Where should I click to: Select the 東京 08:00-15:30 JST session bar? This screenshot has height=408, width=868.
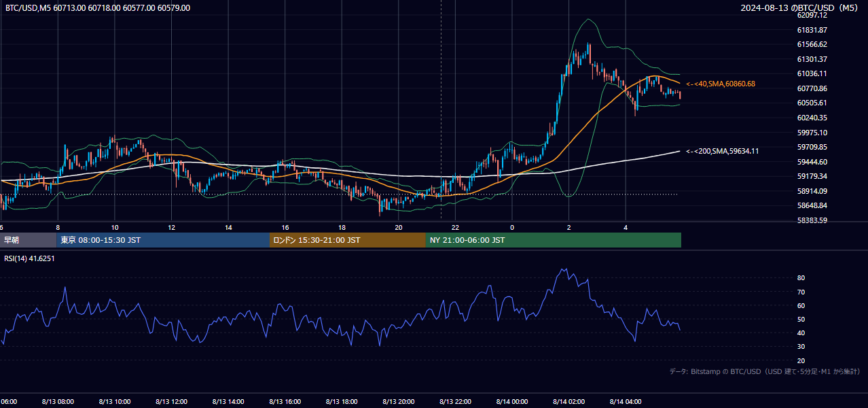(163, 240)
